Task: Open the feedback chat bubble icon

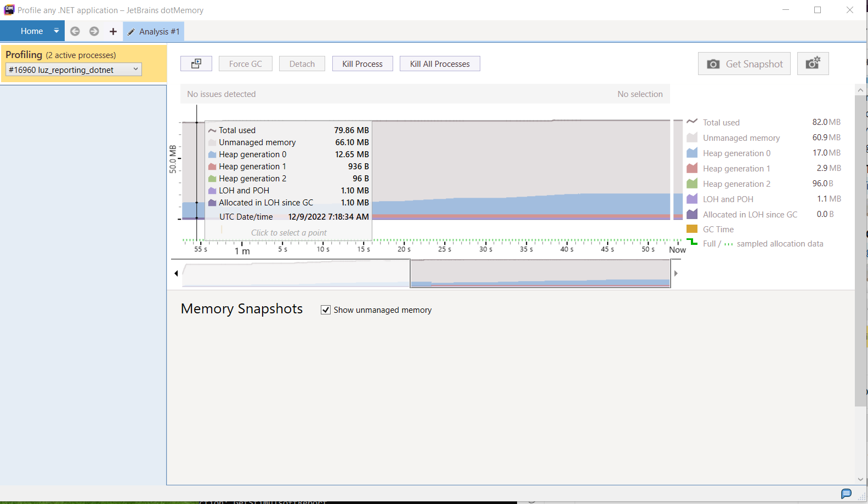Action: click(x=846, y=494)
